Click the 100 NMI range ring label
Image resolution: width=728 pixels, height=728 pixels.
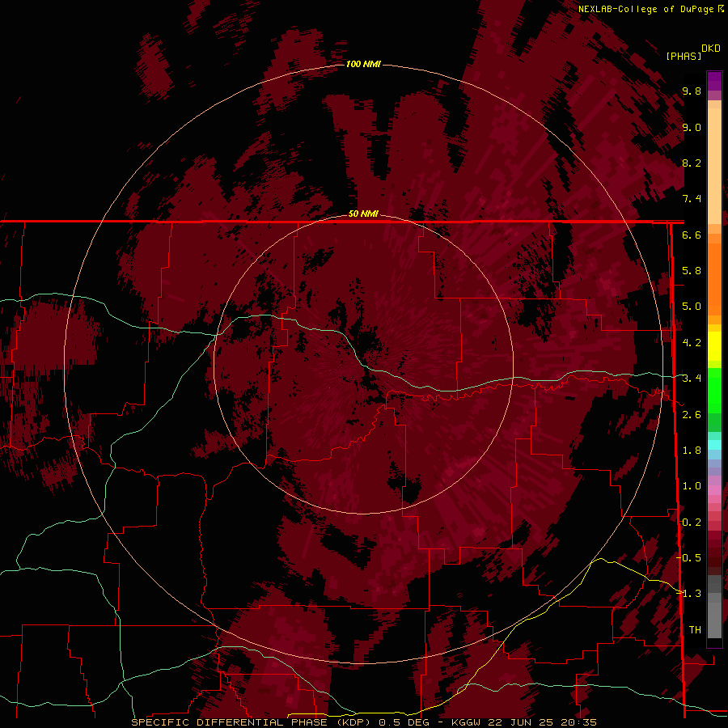coord(363,64)
